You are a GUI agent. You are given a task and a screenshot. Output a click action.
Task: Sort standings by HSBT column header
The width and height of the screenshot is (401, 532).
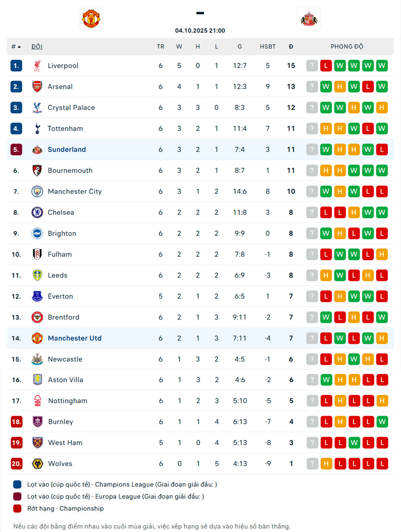point(267,47)
